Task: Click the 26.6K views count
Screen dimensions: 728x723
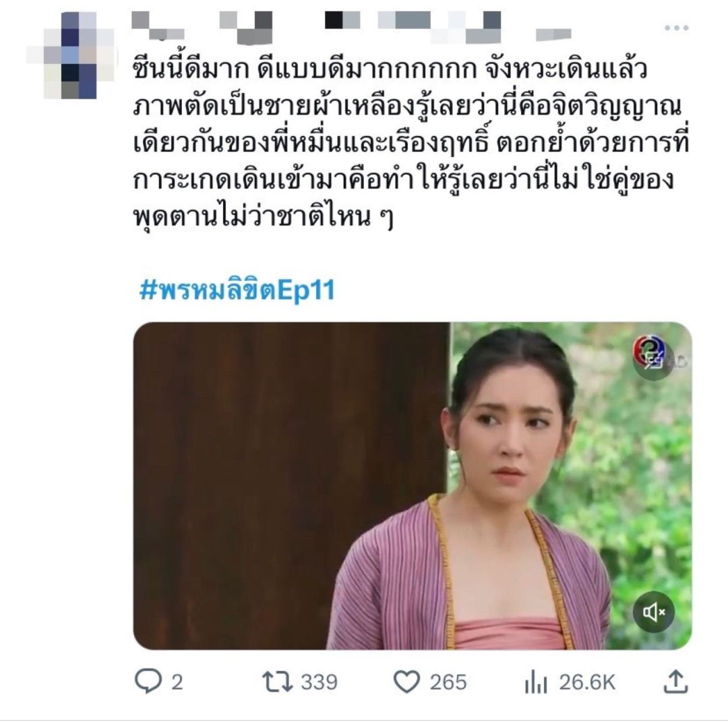Action: point(586,683)
